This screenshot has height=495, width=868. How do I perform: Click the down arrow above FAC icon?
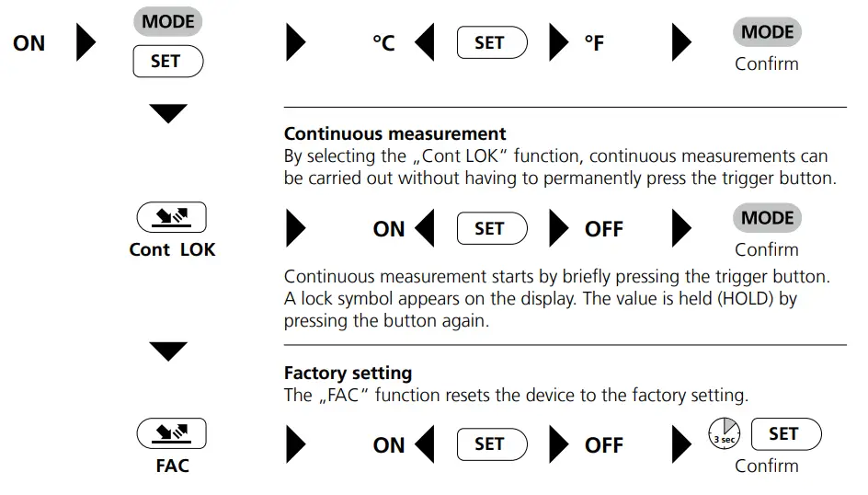coord(168,351)
